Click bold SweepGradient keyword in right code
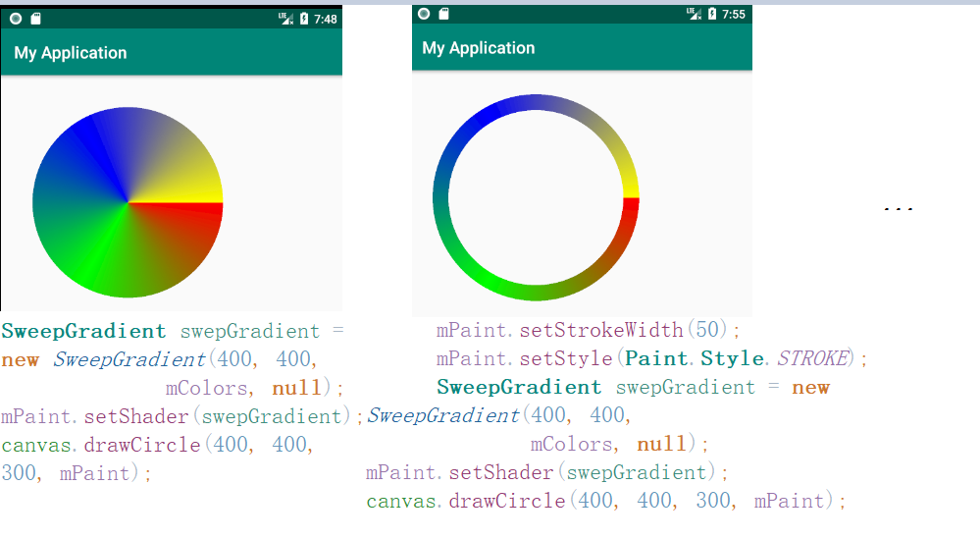The height and width of the screenshot is (539, 980). pyautogui.click(x=519, y=387)
